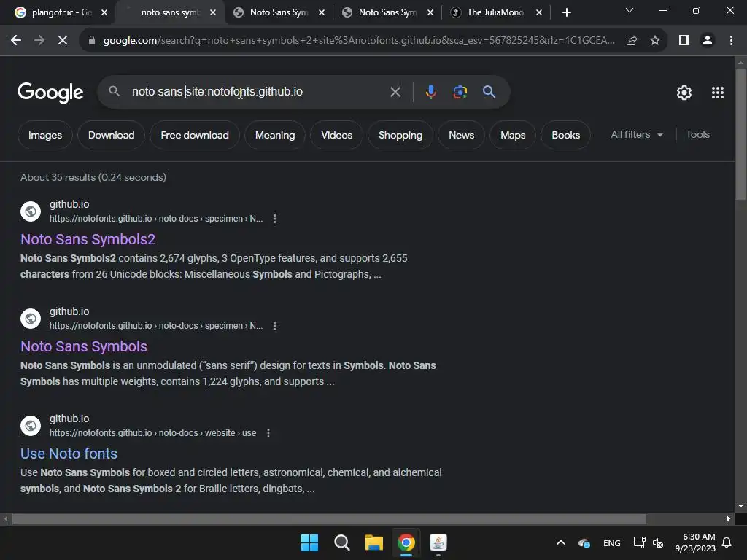Screen dimensions: 747x560
Task: Open the Windows Start menu
Action: 309,542
